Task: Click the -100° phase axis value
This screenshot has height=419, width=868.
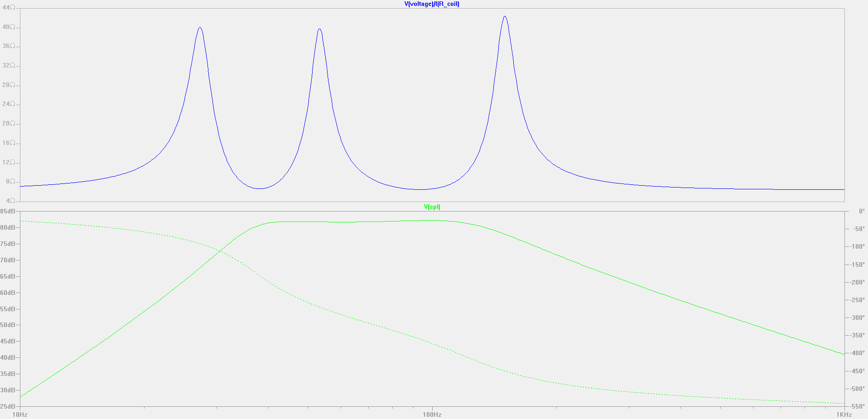Action: [858, 247]
